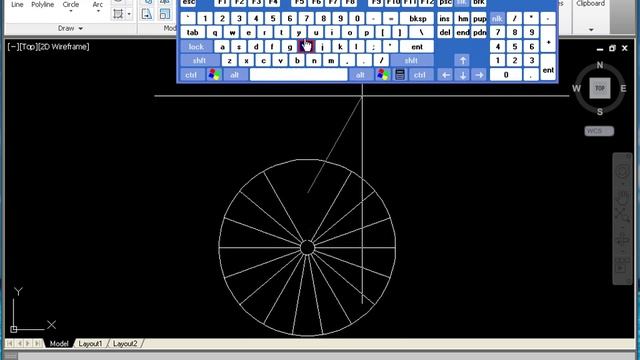Click the pup (page up) key

point(479,18)
